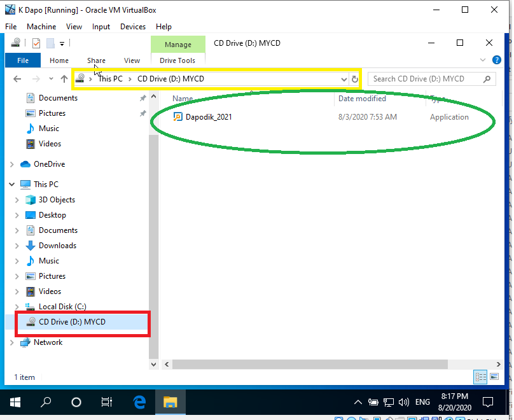514x420 pixels.
Task: Expand the Desktop node
Action: pyautogui.click(x=17, y=215)
